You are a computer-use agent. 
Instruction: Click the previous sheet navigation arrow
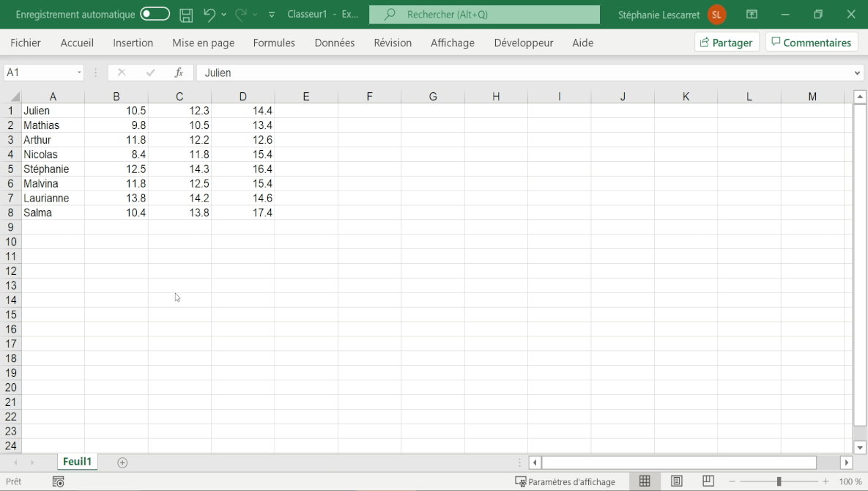tap(15, 462)
